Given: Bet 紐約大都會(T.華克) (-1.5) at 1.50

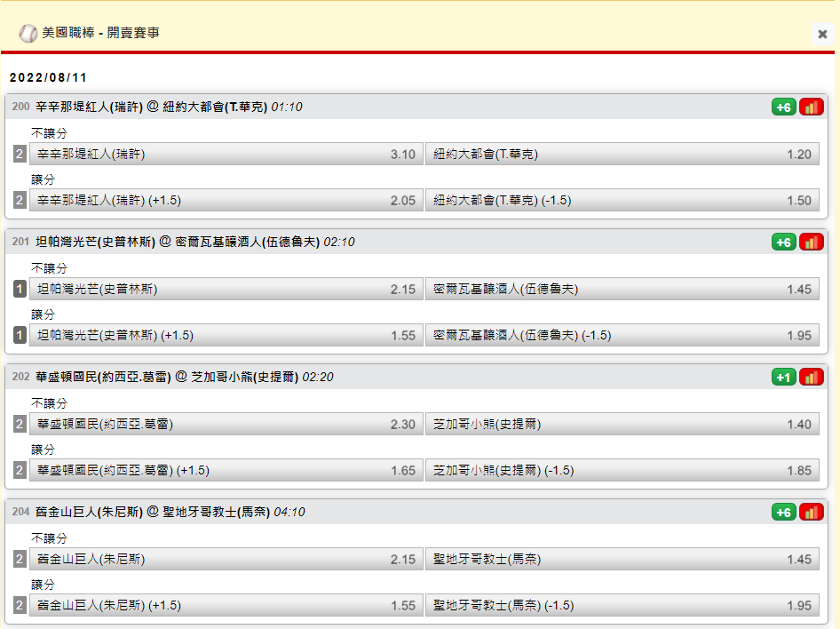Looking at the screenshot, I should click(x=622, y=201).
